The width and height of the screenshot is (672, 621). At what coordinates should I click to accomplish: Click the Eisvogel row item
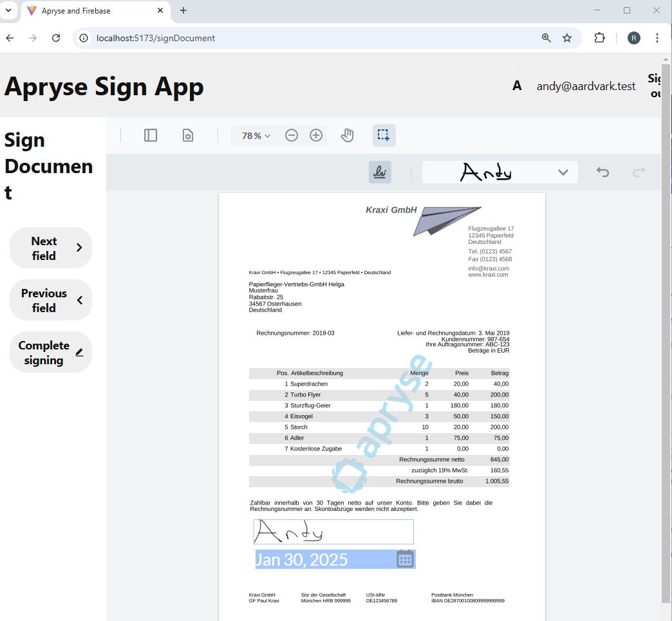pos(301,416)
